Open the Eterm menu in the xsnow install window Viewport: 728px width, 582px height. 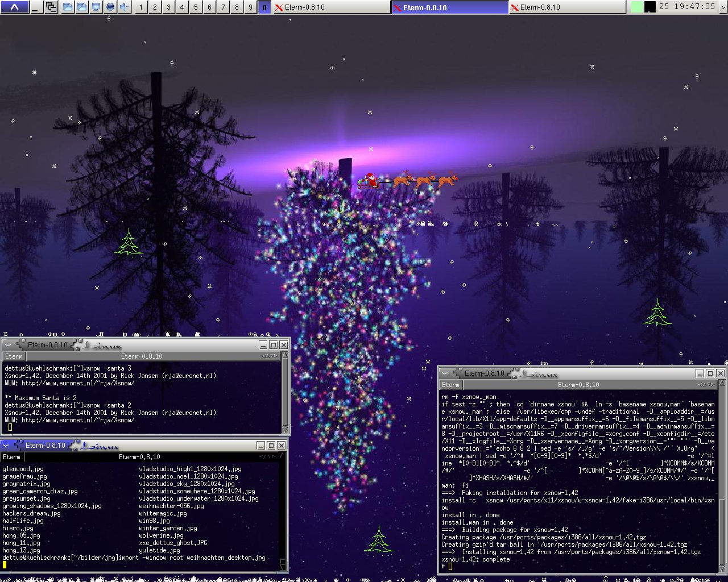tap(450, 385)
